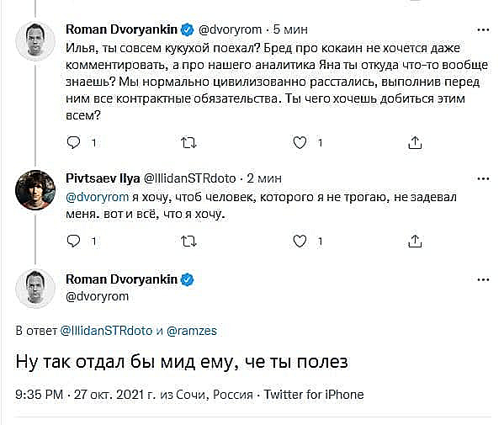
Task: Open more options on the 5 мин tweet
Action: click(483, 30)
